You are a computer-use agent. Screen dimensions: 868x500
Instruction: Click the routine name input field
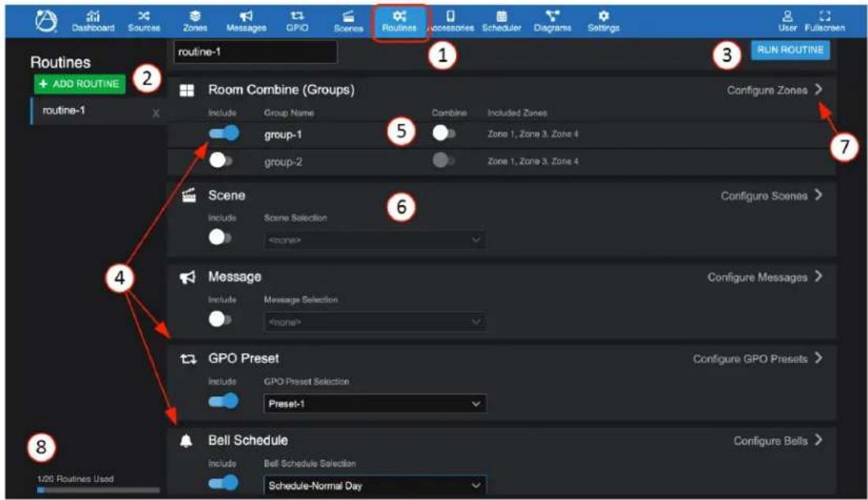(x=255, y=52)
